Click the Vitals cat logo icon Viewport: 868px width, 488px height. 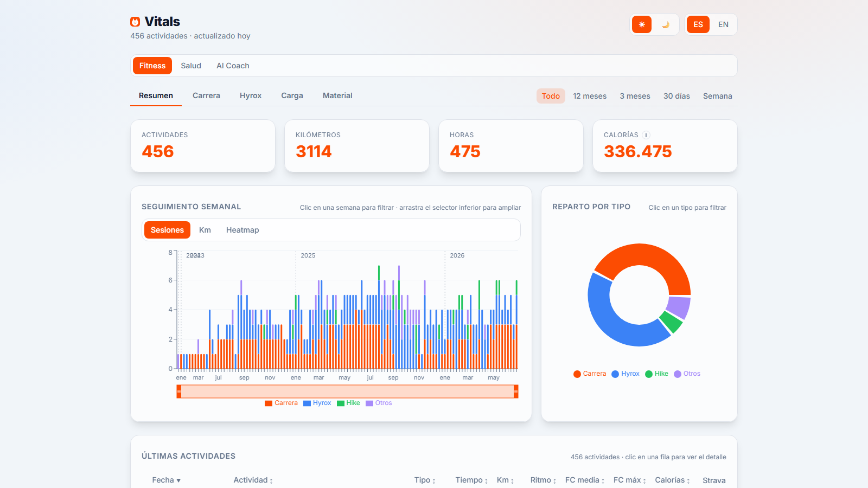(135, 22)
